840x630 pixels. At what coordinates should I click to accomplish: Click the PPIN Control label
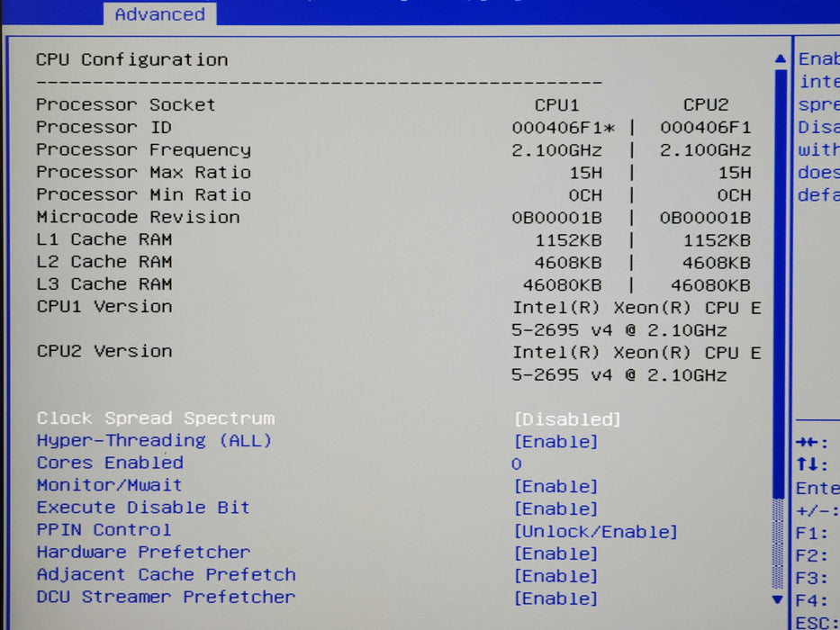pos(104,530)
